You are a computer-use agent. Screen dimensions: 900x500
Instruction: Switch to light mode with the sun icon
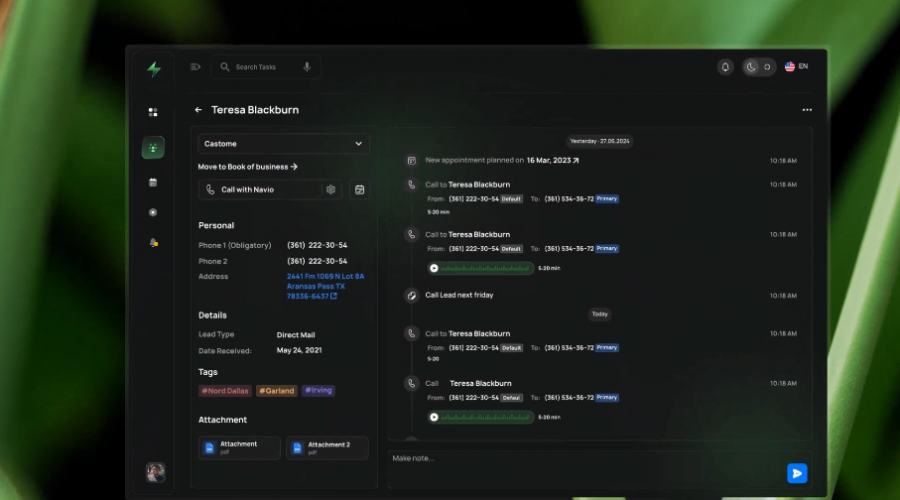click(767, 67)
